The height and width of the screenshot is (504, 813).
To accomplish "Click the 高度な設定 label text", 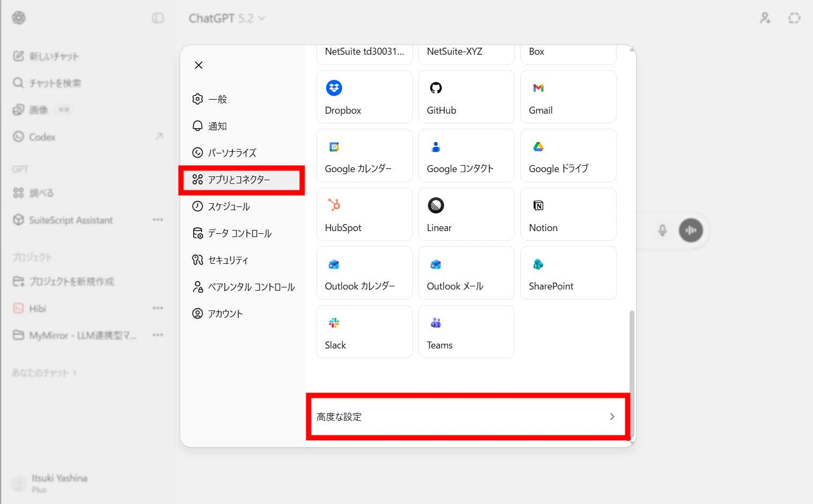I will (339, 417).
